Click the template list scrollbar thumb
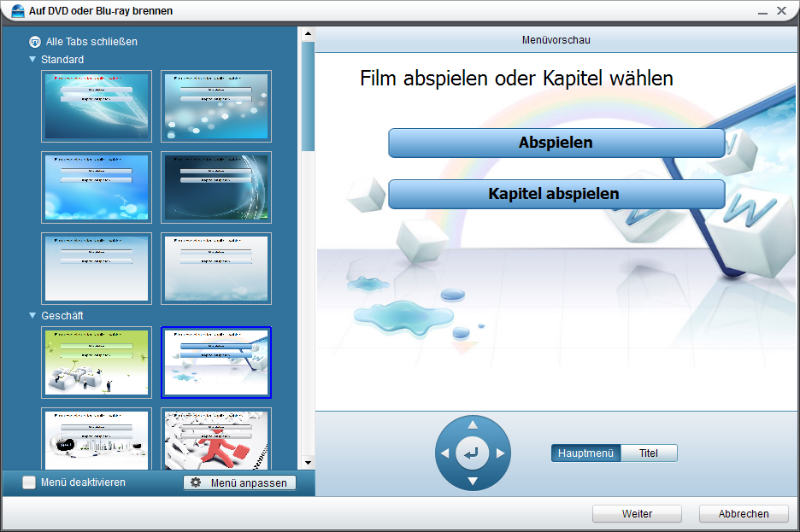800x532 pixels. (308, 96)
